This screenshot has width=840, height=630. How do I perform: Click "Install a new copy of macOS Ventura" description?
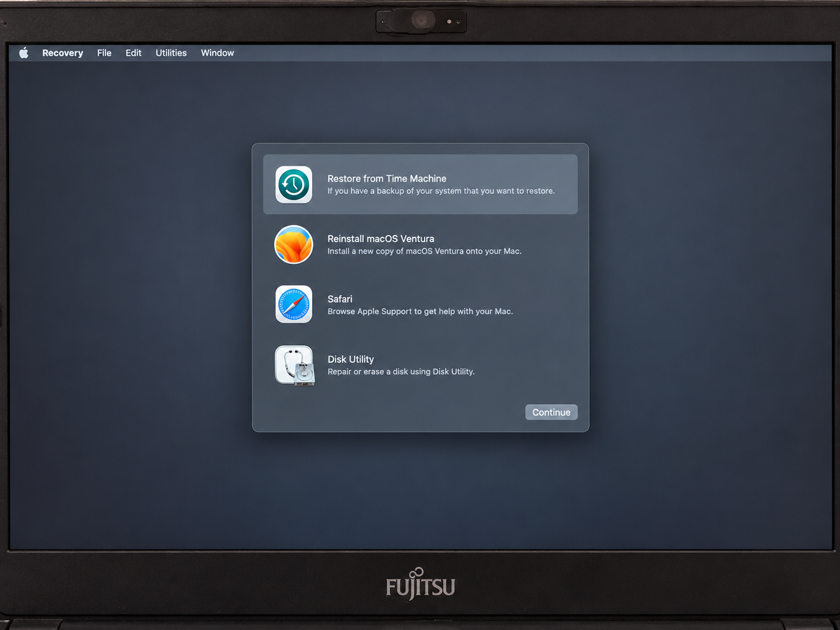[x=425, y=251]
